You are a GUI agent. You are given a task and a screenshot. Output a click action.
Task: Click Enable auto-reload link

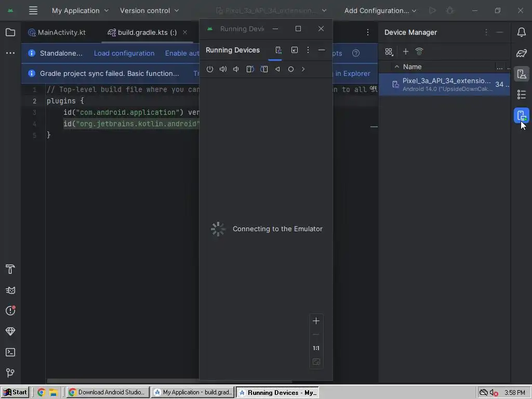pos(182,54)
